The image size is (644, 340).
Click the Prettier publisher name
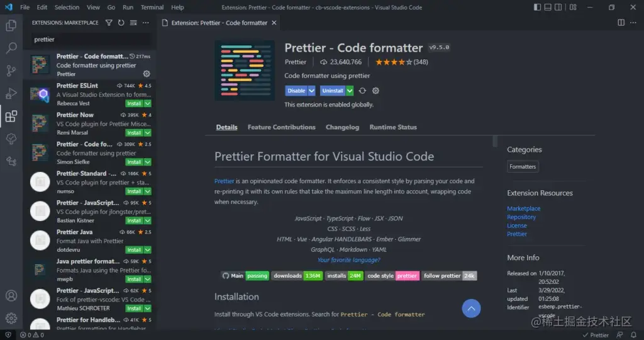[x=296, y=62]
